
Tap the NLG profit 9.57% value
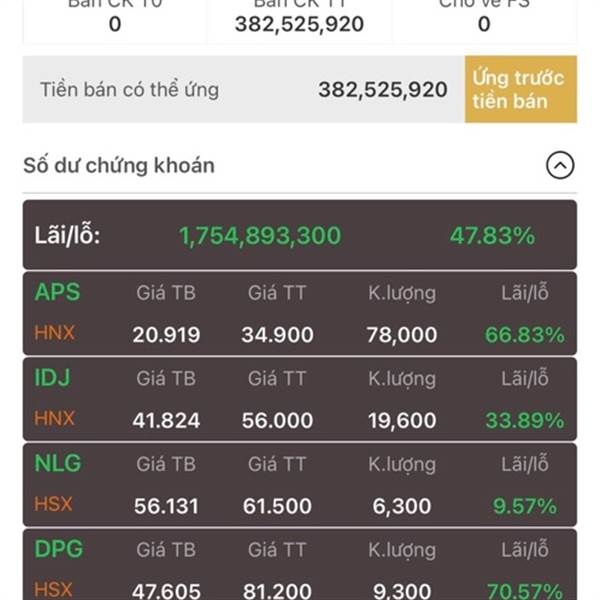pos(525,506)
